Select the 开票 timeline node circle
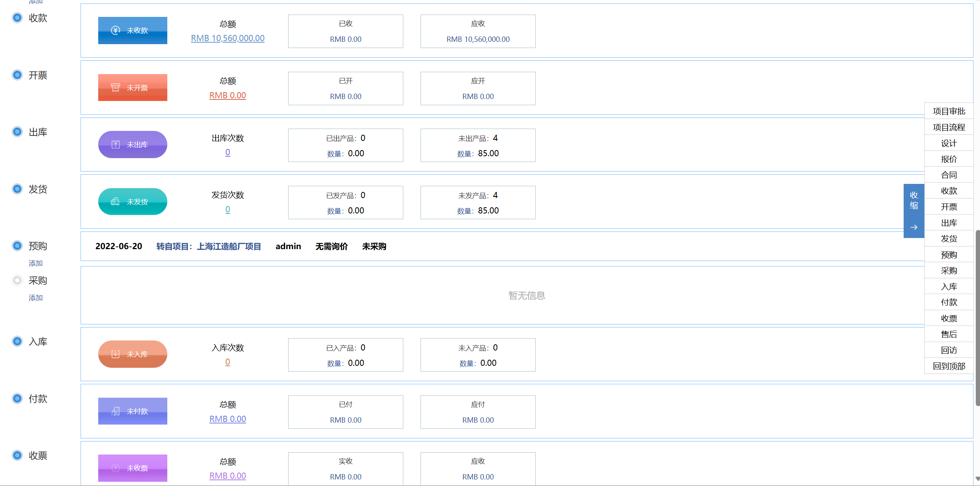The image size is (980, 486). [17, 75]
